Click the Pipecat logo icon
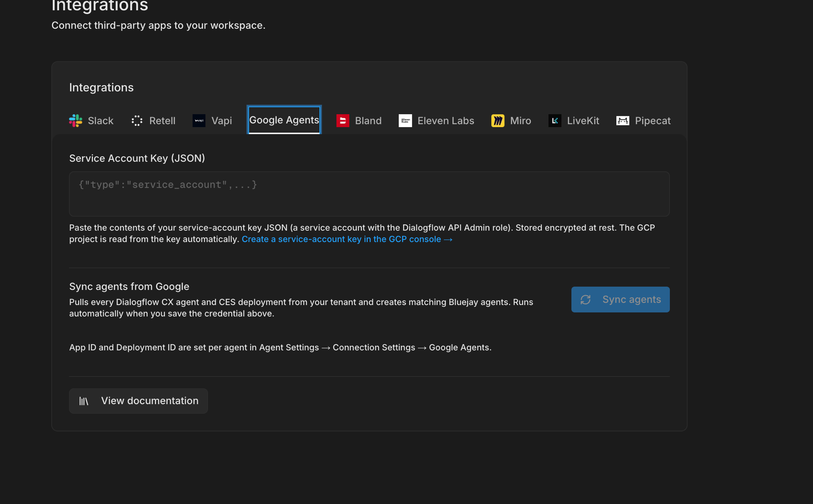This screenshot has width=813, height=504. point(623,121)
